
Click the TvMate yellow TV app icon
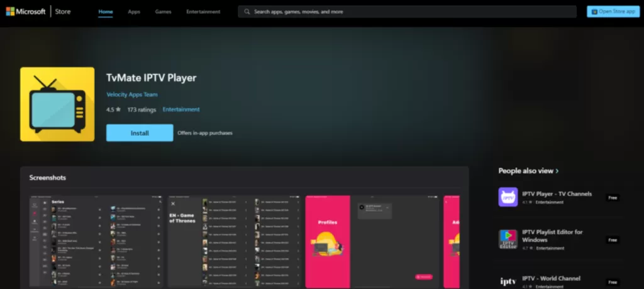click(57, 104)
